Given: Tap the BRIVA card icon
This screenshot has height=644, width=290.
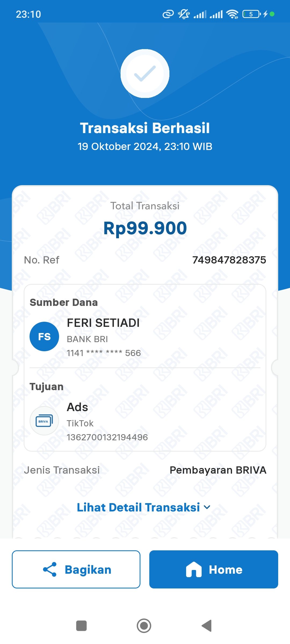Looking at the screenshot, I should (44, 421).
